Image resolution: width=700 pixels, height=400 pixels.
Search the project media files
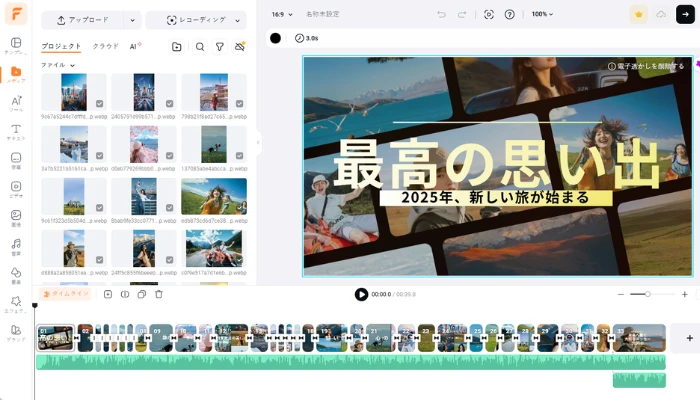coord(200,46)
